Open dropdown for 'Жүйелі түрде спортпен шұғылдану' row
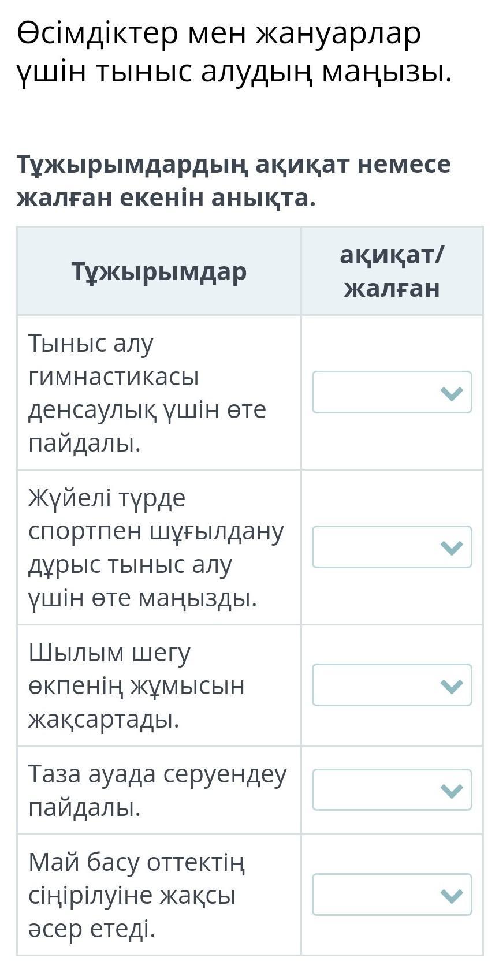The image size is (499, 980). click(x=392, y=547)
